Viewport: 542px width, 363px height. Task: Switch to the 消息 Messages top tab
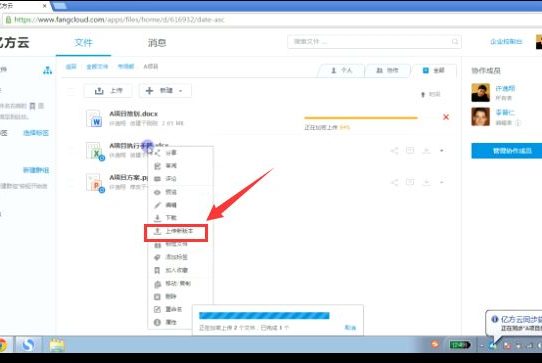(x=157, y=43)
